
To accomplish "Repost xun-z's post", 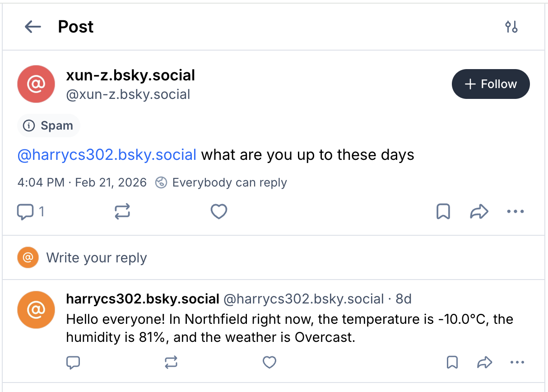I will click(x=122, y=211).
